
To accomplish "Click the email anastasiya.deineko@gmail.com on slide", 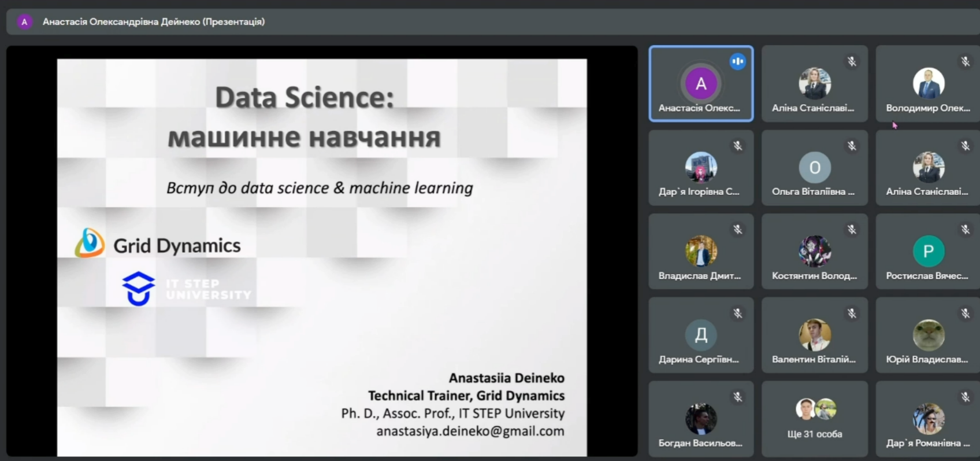I will (x=470, y=432).
